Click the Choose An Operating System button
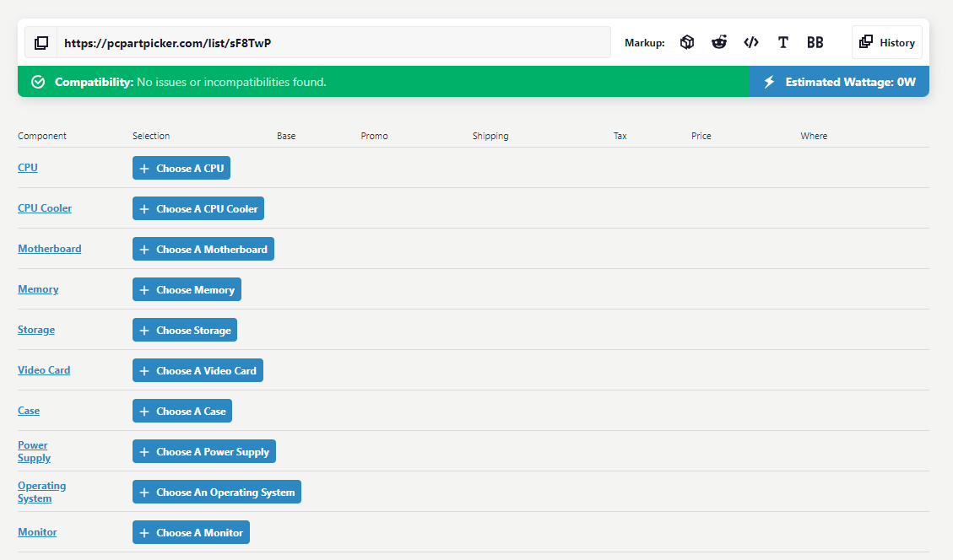Screen dimensions: 953x560 click(217, 492)
